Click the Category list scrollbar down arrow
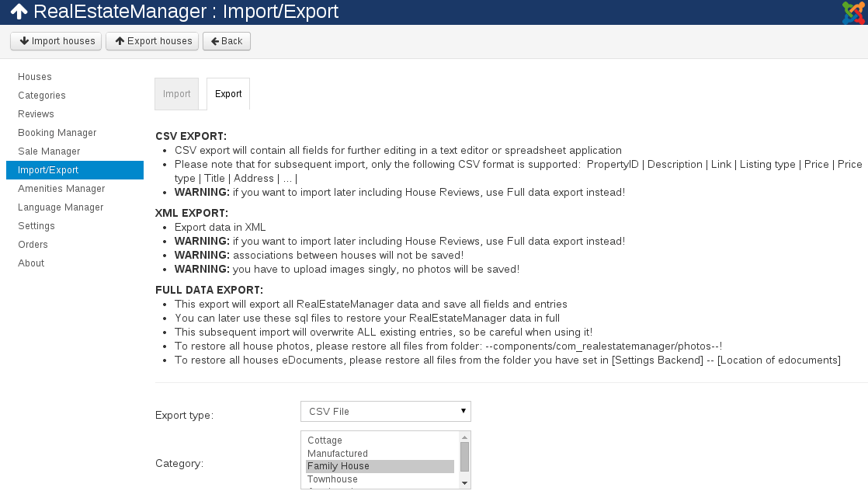Image resolution: width=868 pixels, height=498 pixels. (x=464, y=482)
